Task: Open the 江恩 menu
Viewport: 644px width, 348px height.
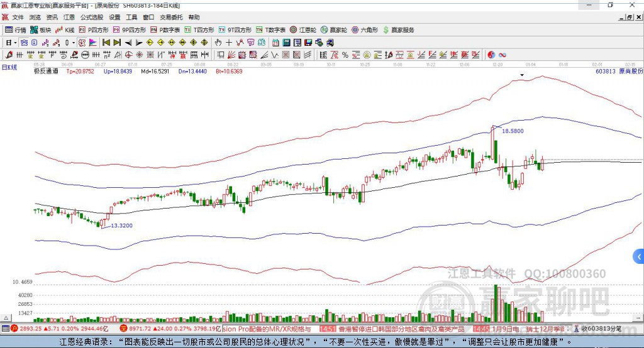Action: click(69, 17)
